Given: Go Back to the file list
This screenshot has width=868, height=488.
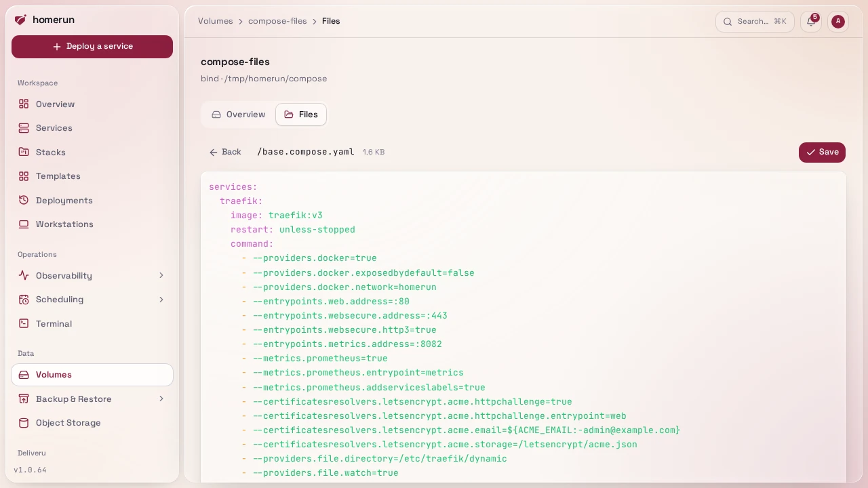Looking at the screenshot, I should click(x=225, y=152).
